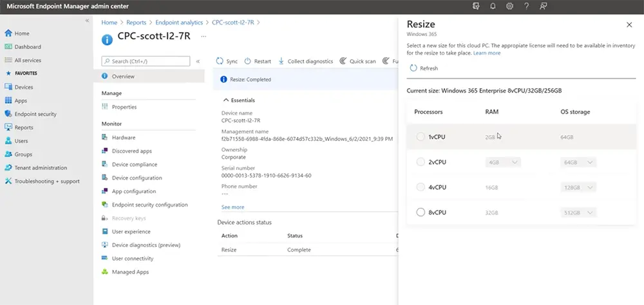Screen dimensions: 644x305
Task: Click Collect diagnostics in the toolbar
Action: pyautogui.click(x=305, y=61)
